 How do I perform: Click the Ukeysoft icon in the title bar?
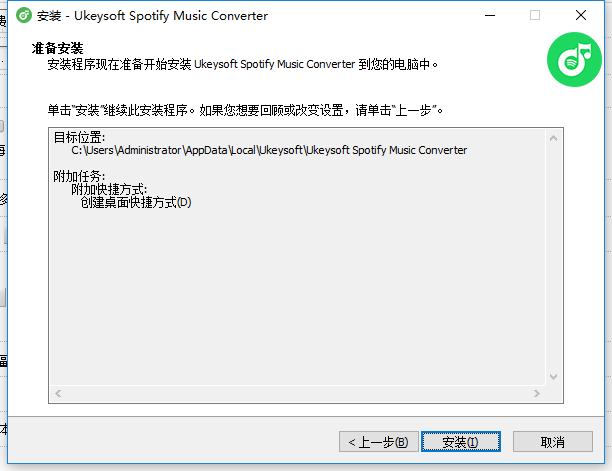point(22,15)
